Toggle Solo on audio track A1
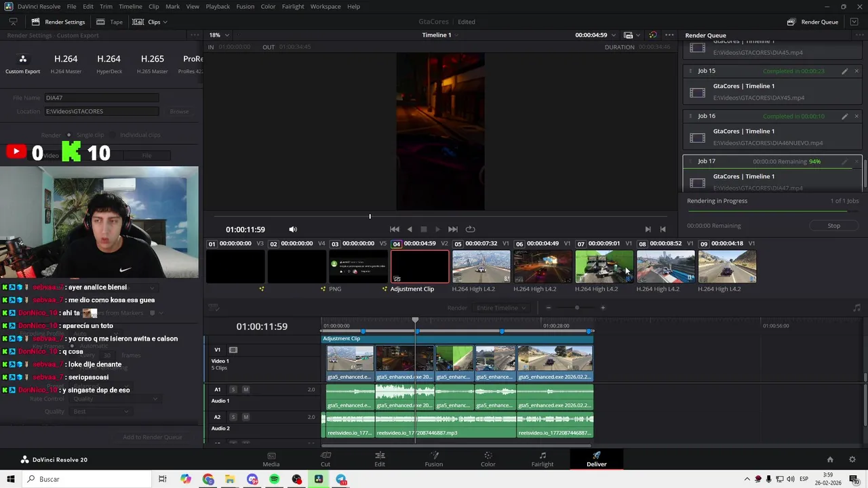This screenshot has width=868, height=488. coord(233,390)
